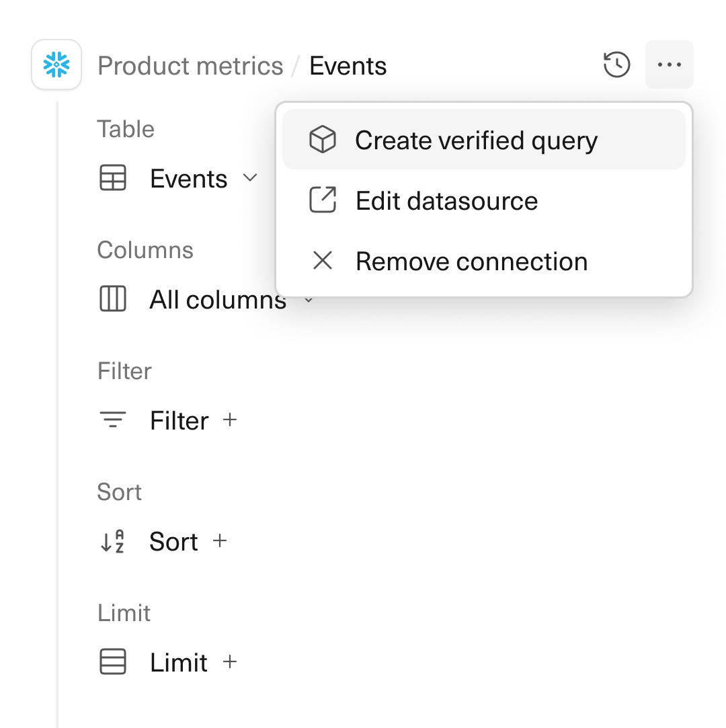Screen dimensions: 726x728
Task: Click the A-Z sort icon
Action: (x=113, y=541)
